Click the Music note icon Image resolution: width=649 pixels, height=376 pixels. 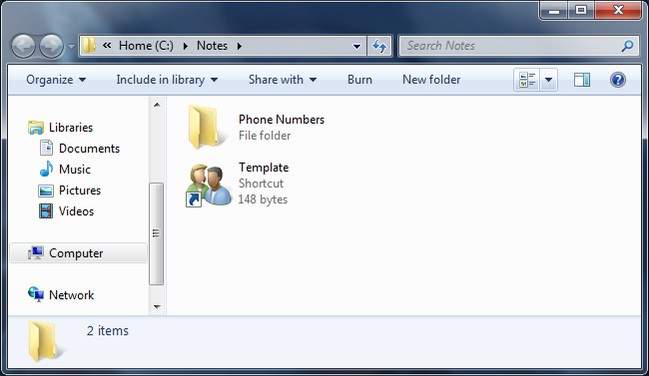[x=46, y=169]
